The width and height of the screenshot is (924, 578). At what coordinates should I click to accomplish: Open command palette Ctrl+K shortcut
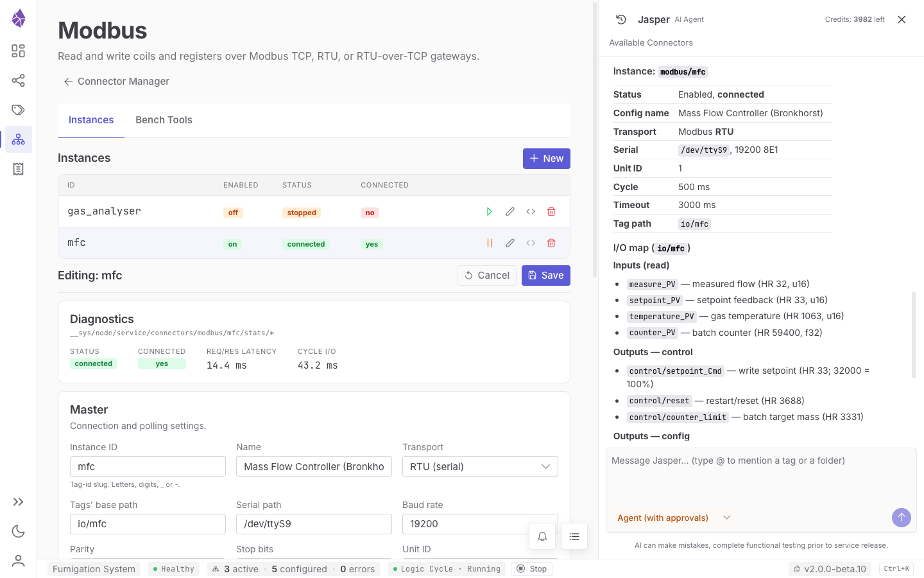tap(896, 569)
